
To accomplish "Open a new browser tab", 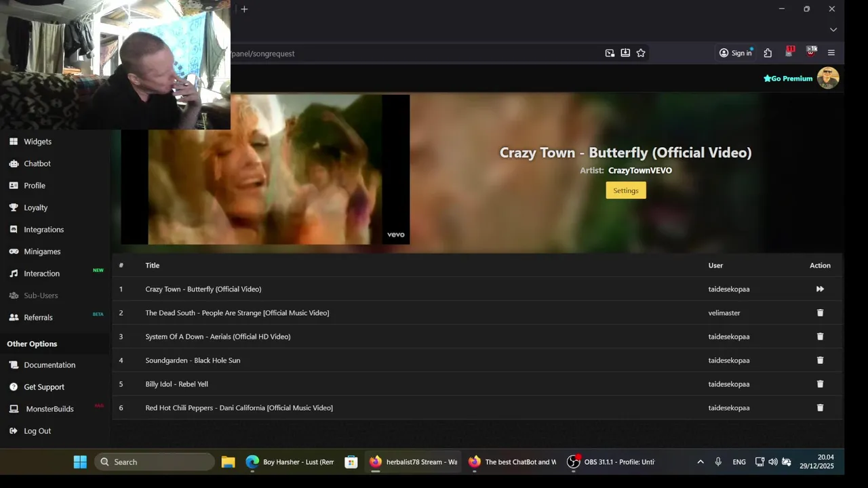I will click(x=244, y=9).
